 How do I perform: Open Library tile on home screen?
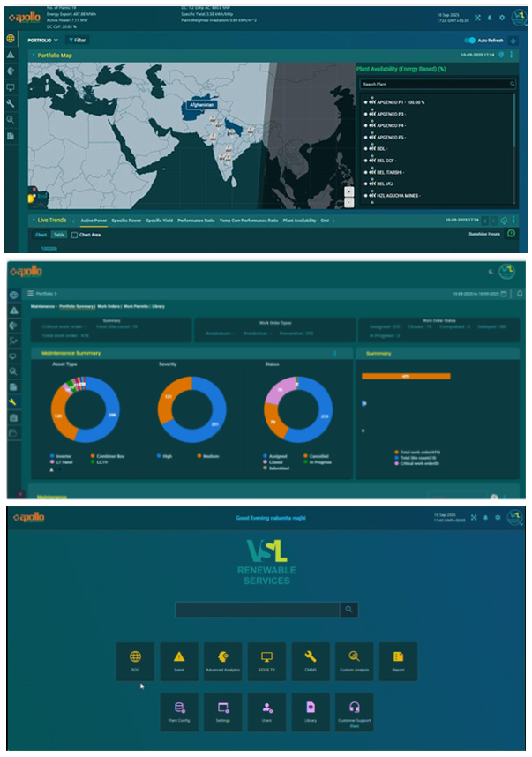311,712
